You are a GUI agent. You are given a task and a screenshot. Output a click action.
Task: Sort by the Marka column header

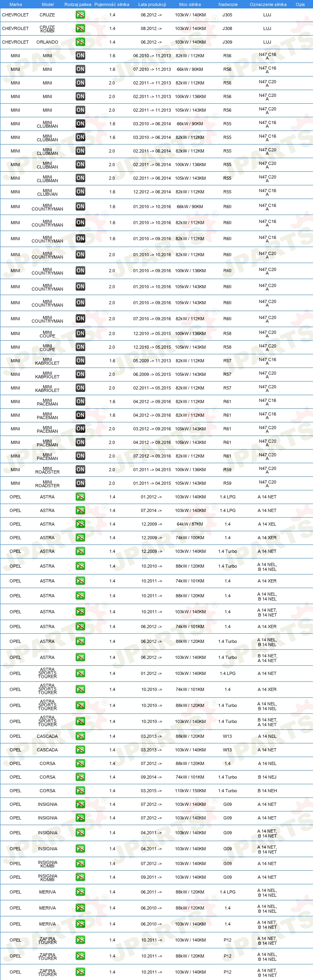16,4
